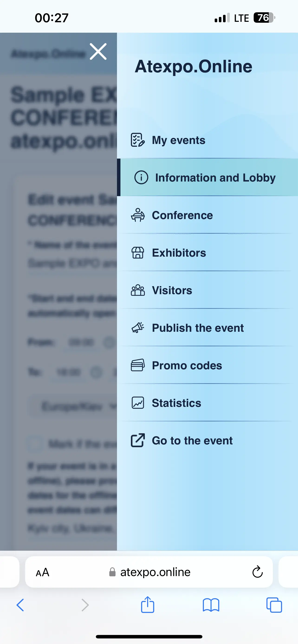This screenshot has width=298, height=644.
Task: Tap the info circle icon
Action: point(141,178)
